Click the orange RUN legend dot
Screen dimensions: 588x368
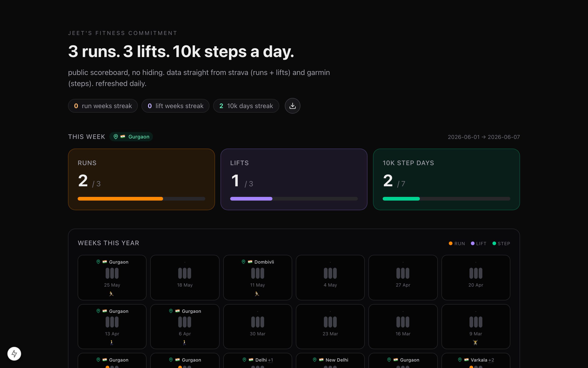pos(450,243)
